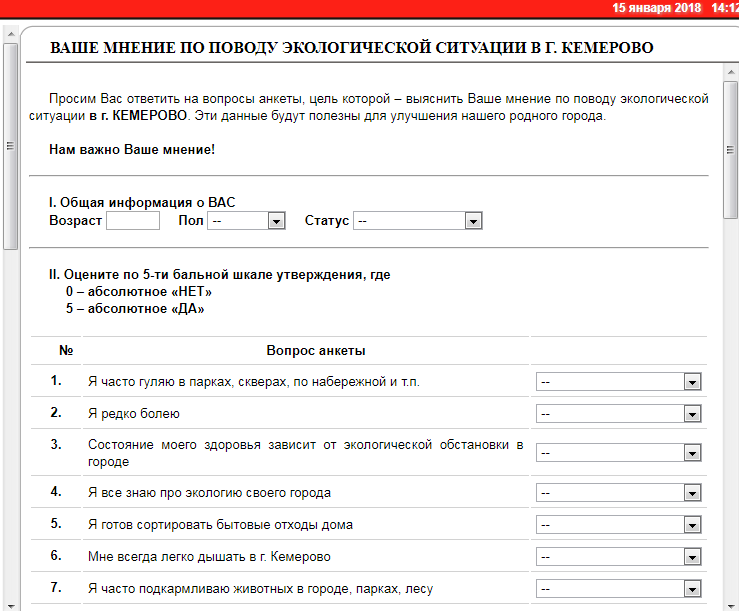Click the date '15 января 2018' in header
The height and width of the screenshot is (611, 739).
coord(657,8)
